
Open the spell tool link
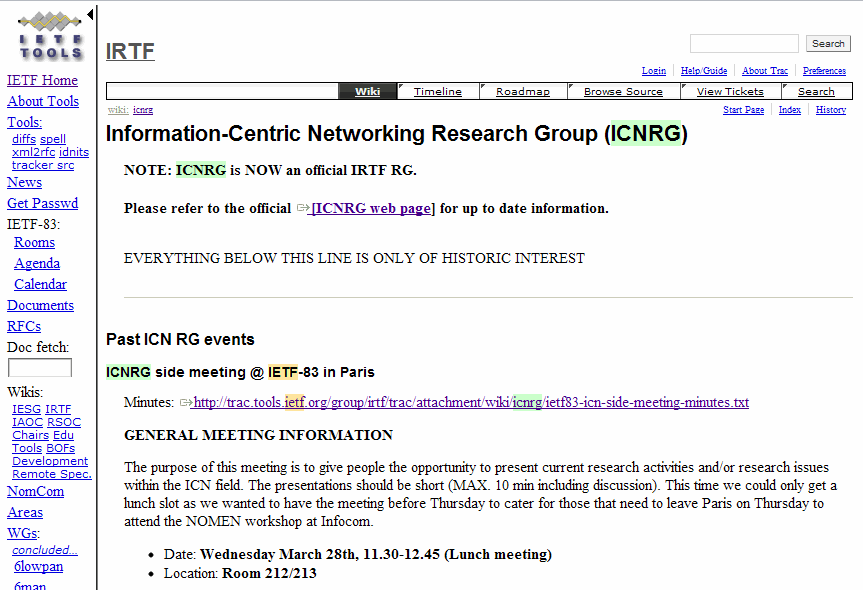point(53,139)
